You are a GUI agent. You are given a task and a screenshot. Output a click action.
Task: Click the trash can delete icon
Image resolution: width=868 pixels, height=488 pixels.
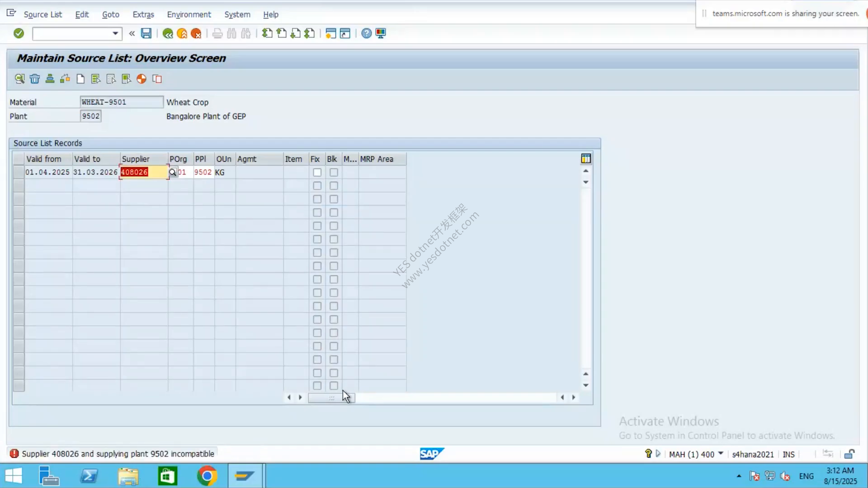tap(35, 79)
